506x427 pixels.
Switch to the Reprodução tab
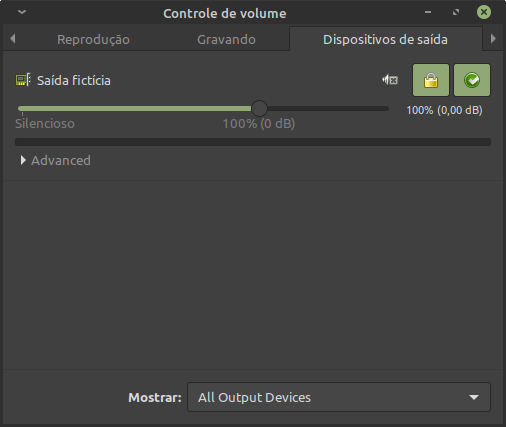(x=93, y=39)
